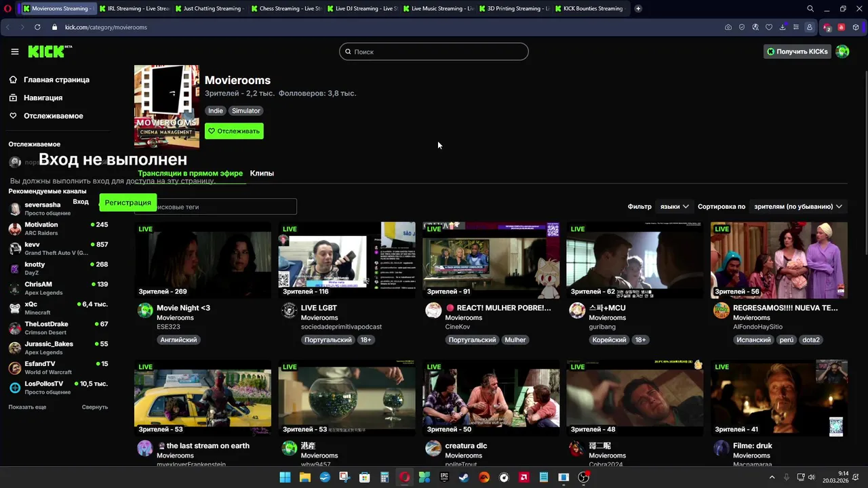Switch to Трансляции в прямом эфире tab

pos(190,174)
